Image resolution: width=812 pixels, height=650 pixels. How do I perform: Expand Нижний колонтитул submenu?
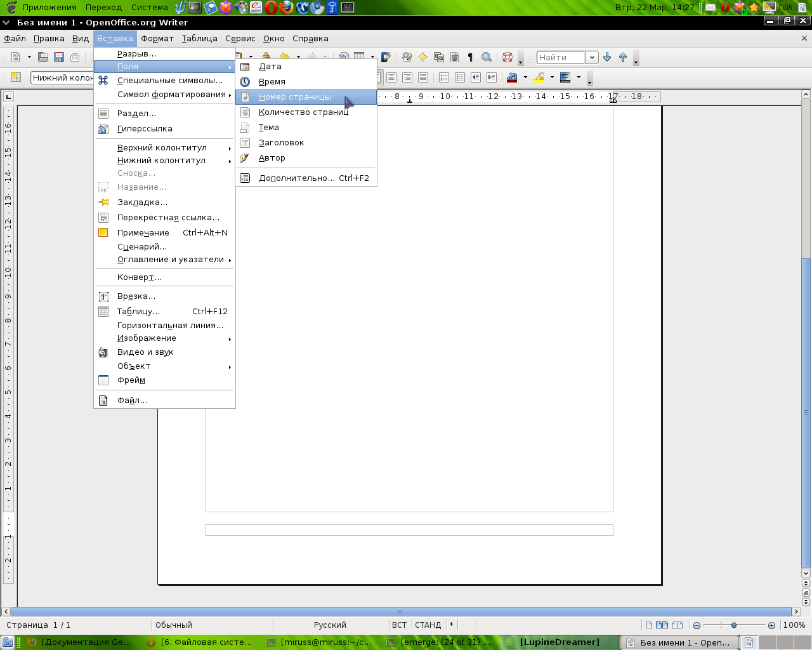[x=164, y=161]
